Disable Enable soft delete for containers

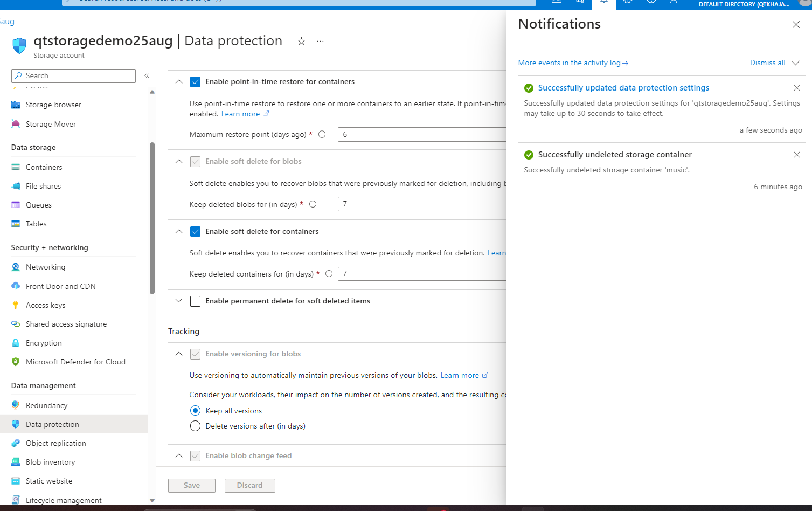195,231
